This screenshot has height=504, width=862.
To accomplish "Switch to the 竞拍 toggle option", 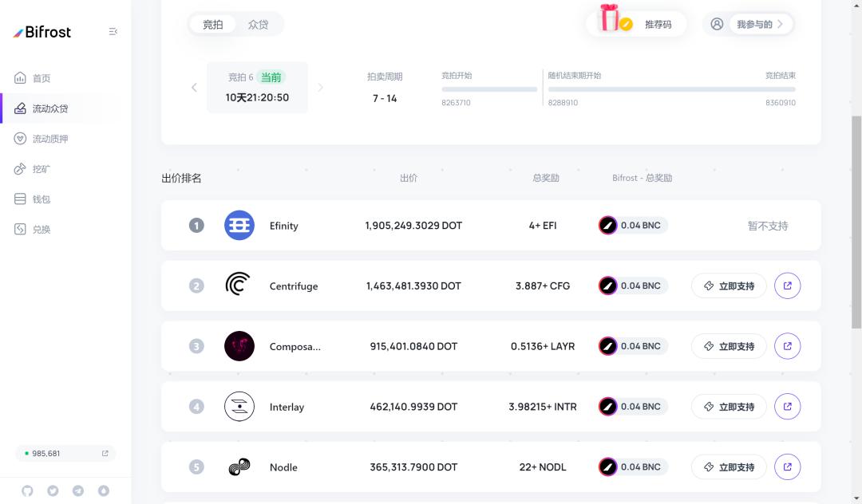I will pyautogui.click(x=213, y=25).
